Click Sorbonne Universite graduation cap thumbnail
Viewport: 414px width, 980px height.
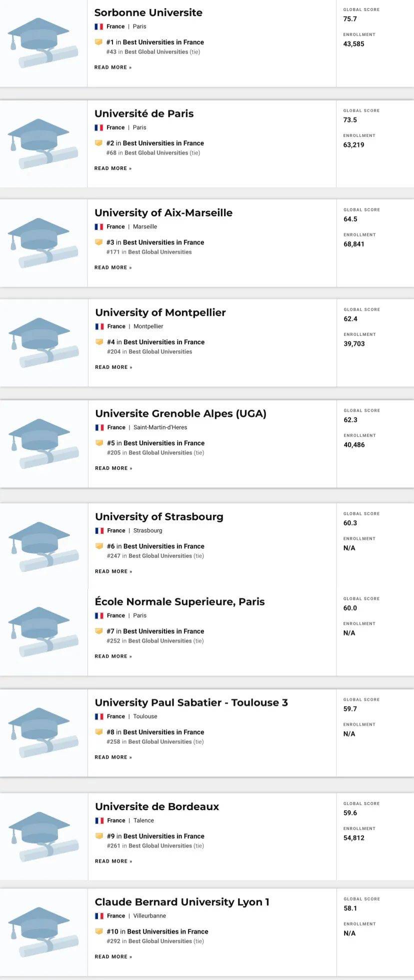coord(43,42)
